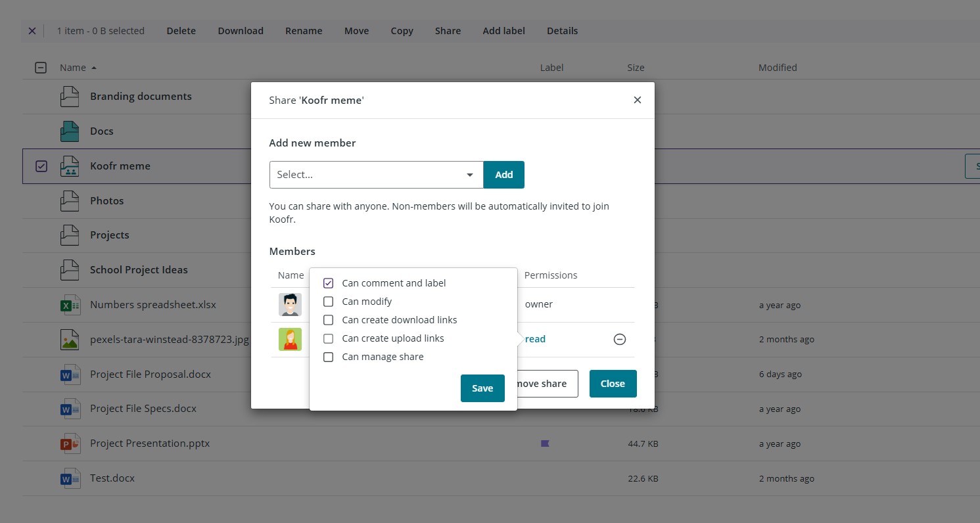Toggle the select-all checkbox in header
Screen dimensions: 980x523
41,68
